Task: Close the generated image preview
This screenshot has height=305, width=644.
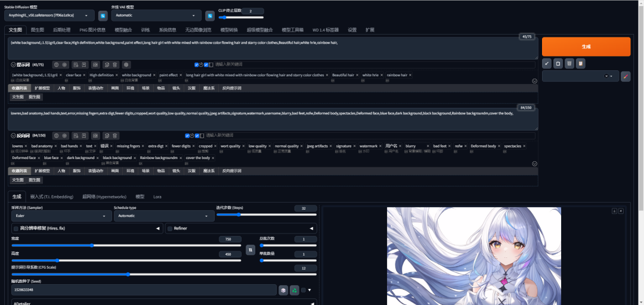Action: tap(621, 211)
